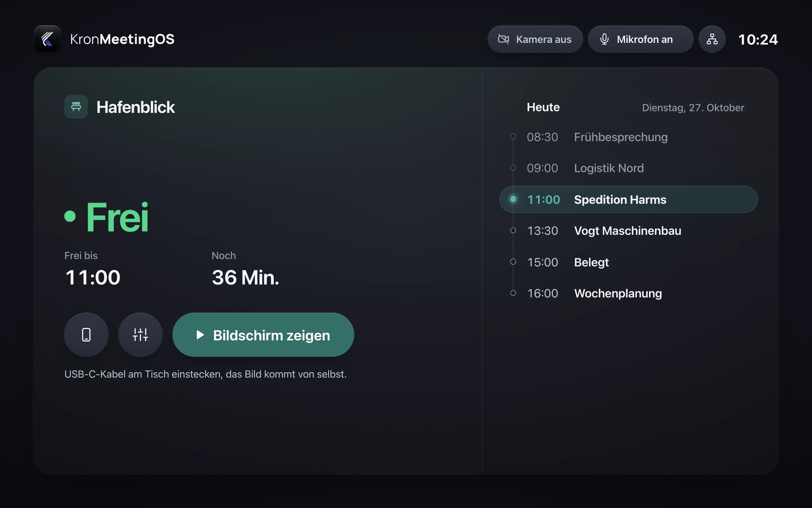The image size is (812, 508).
Task: Click the date Dienstag, 27. Oktober
Action: 693,108
